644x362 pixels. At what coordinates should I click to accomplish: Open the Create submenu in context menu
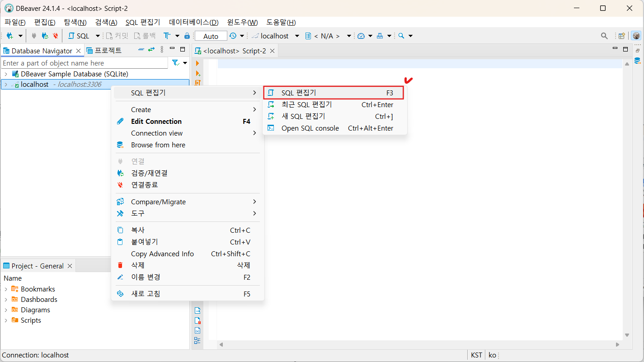pyautogui.click(x=188, y=109)
